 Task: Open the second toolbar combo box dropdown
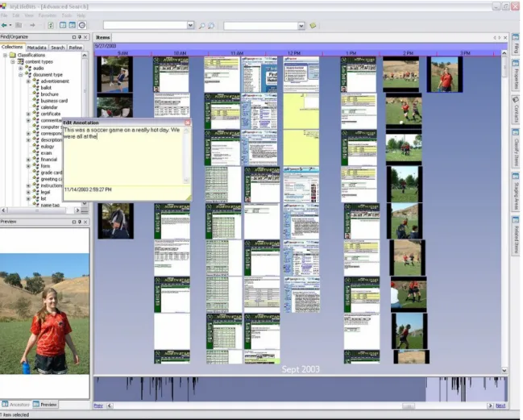(x=301, y=26)
